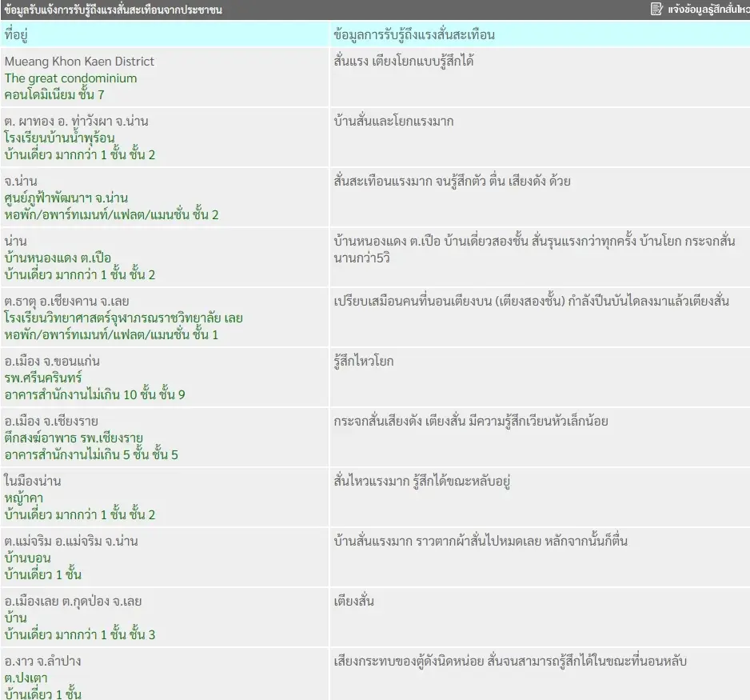Click the โรงเรียนบ้านน้ำพุร้อน text
The width and height of the screenshot is (750, 700).
coord(60,138)
